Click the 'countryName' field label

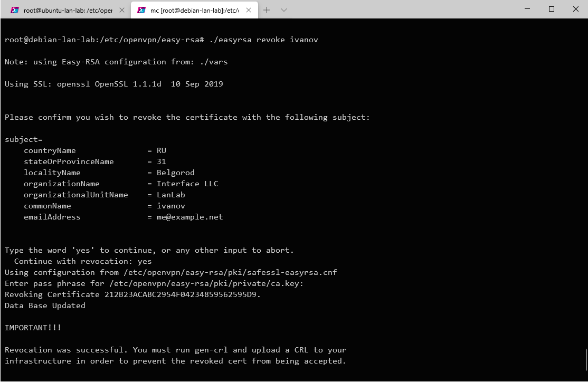coord(50,151)
